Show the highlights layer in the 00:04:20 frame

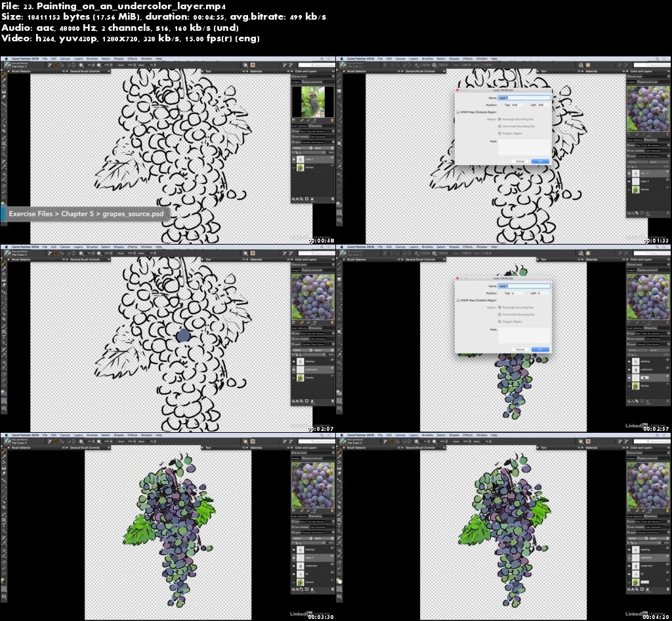click(630, 558)
